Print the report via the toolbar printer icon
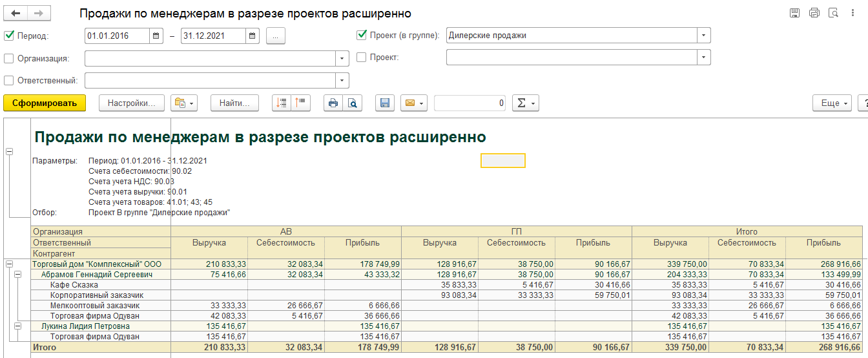The image size is (868, 358). [x=333, y=103]
